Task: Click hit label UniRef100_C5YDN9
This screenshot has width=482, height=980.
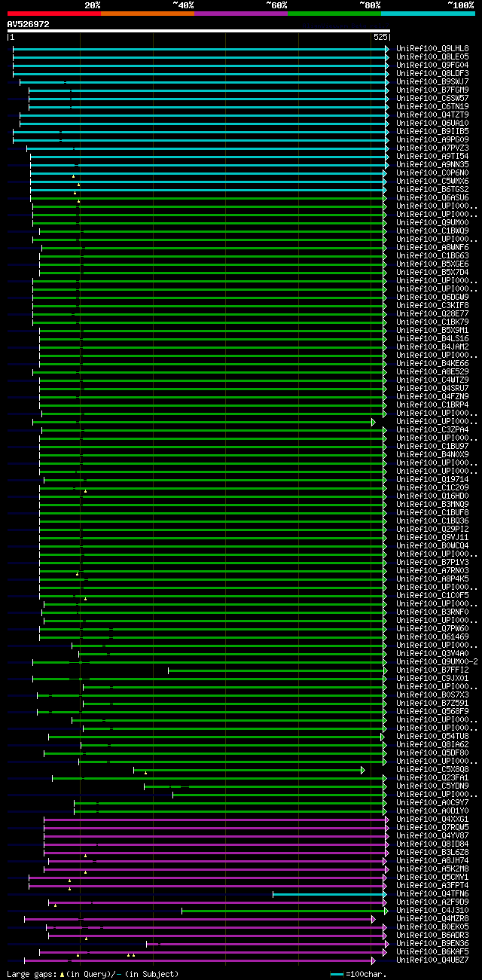Action: [x=432, y=786]
